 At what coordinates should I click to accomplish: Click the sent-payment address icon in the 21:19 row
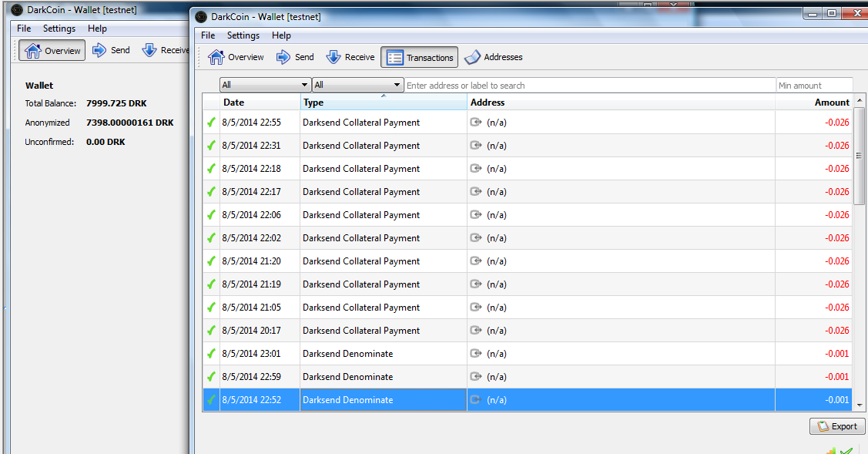[475, 284]
